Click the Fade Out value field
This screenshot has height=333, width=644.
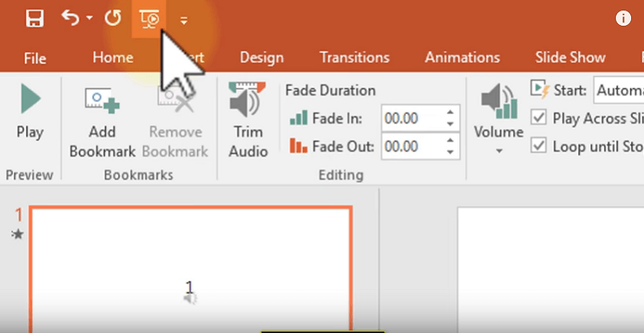coord(412,146)
